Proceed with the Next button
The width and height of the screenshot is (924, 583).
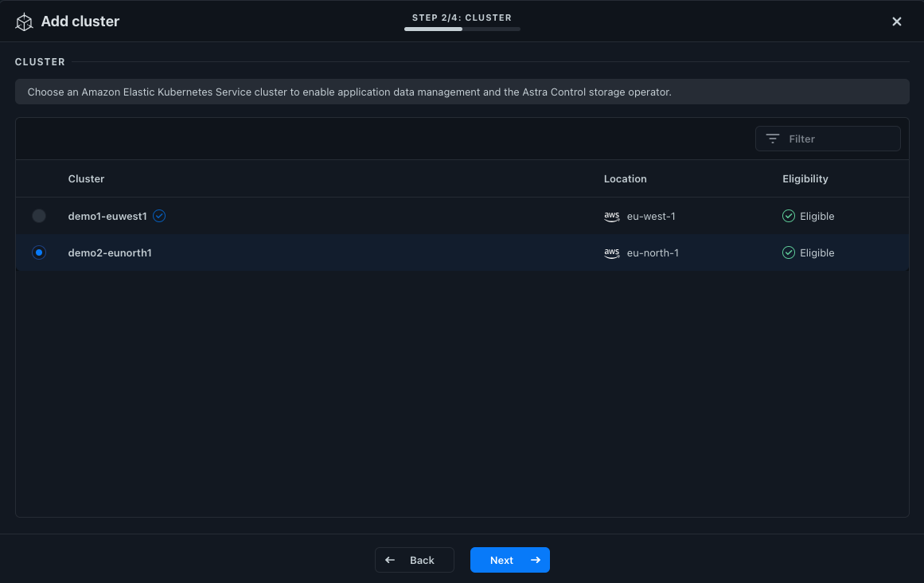[509, 560]
